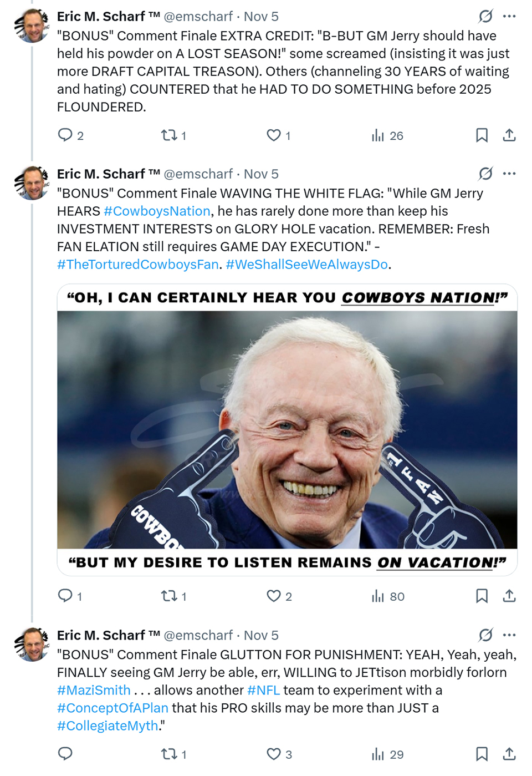
Task: Open the #MaziSmith hashtag
Action: pos(94,691)
